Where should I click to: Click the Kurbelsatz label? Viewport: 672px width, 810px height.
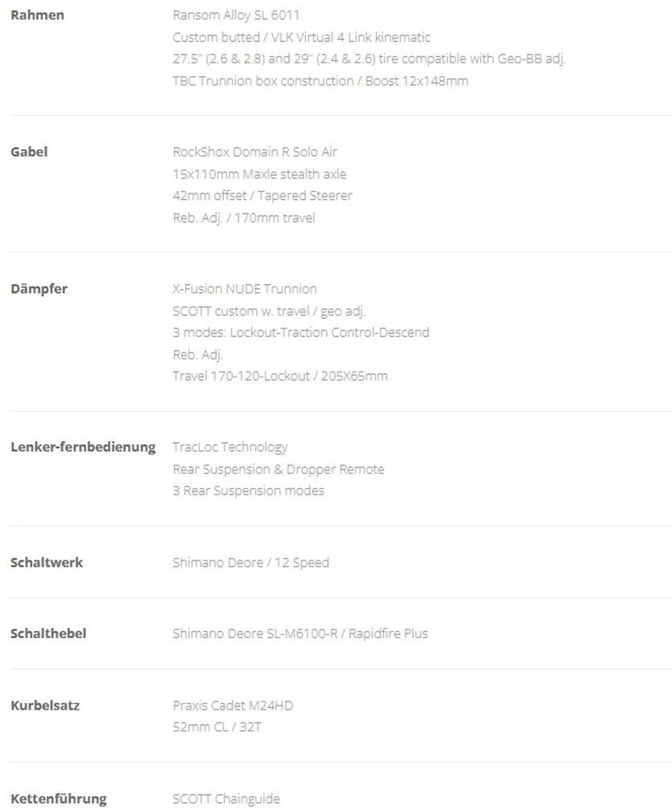pos(45,706)
